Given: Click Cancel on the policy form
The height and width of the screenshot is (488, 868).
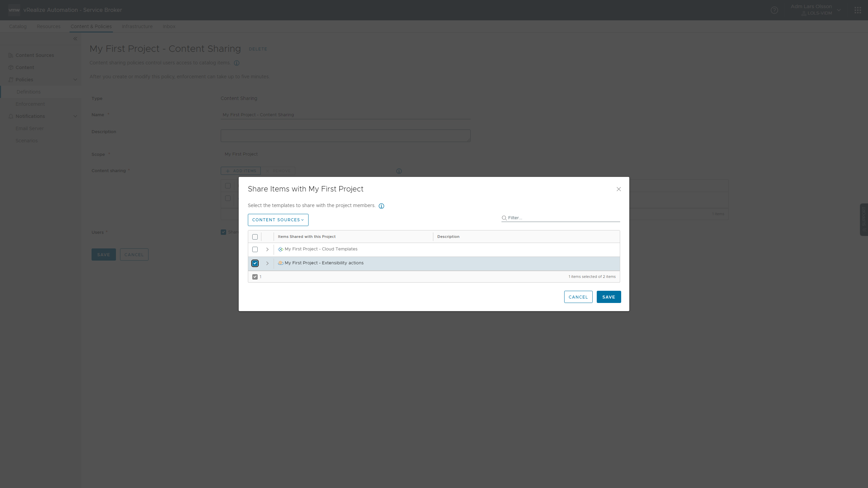Looking at the screenshot, I should coord(134,255).
